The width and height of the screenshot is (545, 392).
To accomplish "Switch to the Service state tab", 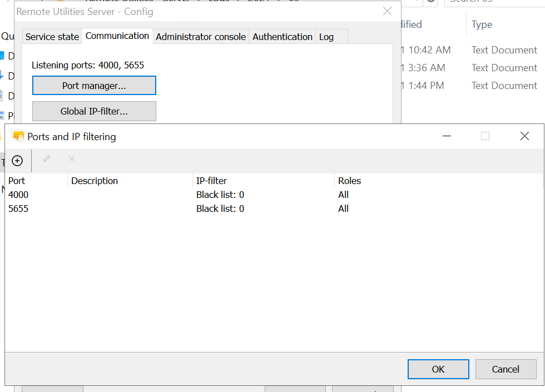I will coord(52,37).
